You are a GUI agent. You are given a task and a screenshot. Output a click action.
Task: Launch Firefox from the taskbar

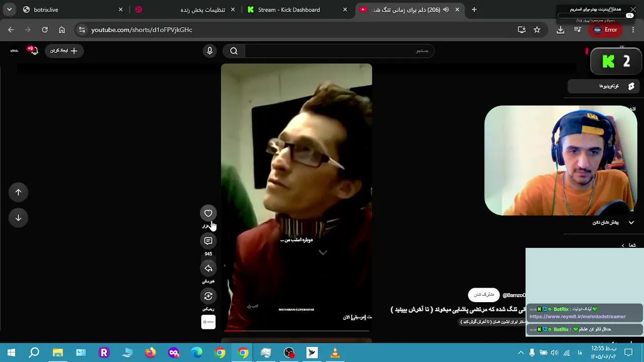click(x=150, y=353)
